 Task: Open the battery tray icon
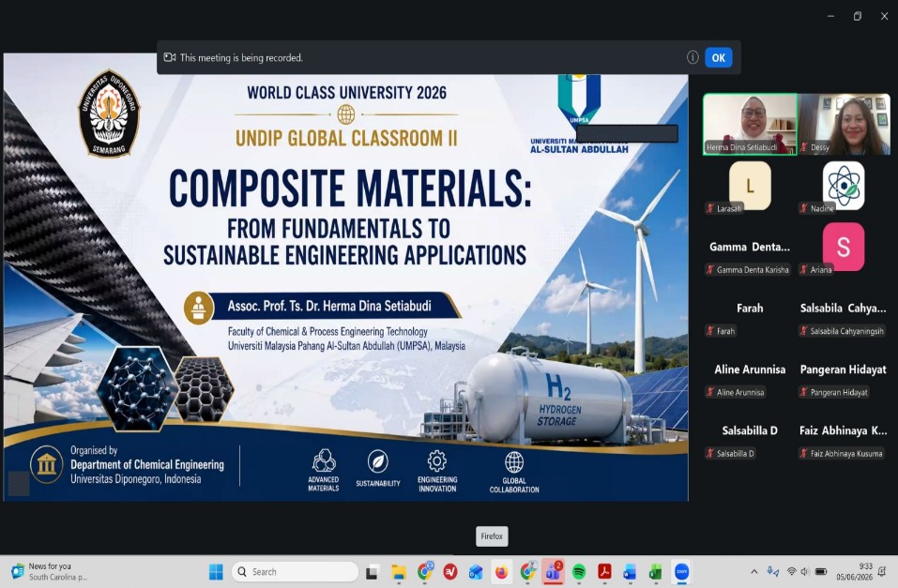tap(821, 571)
